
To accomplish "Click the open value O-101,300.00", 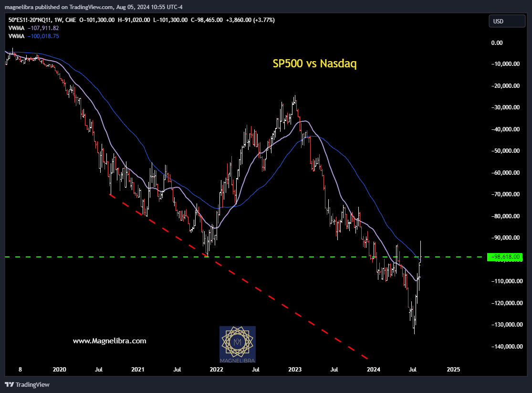I will pos(97,20).
